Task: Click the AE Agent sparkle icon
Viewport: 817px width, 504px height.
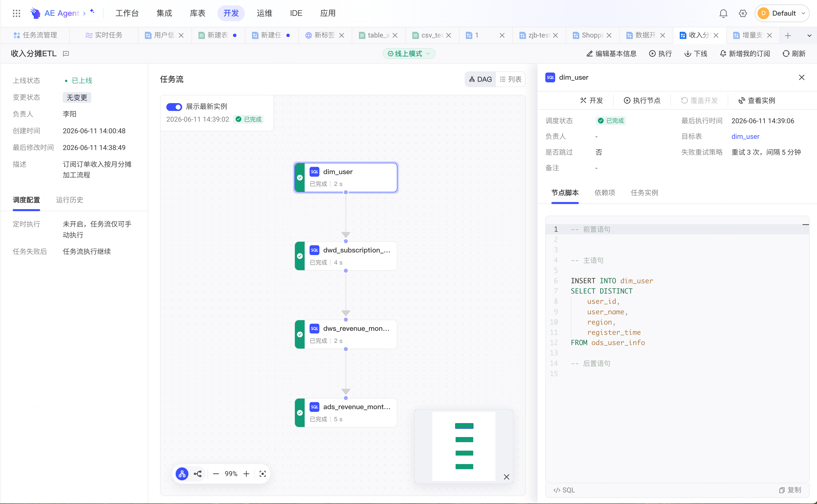Action: pyautogui.click(x=92, y=11)
